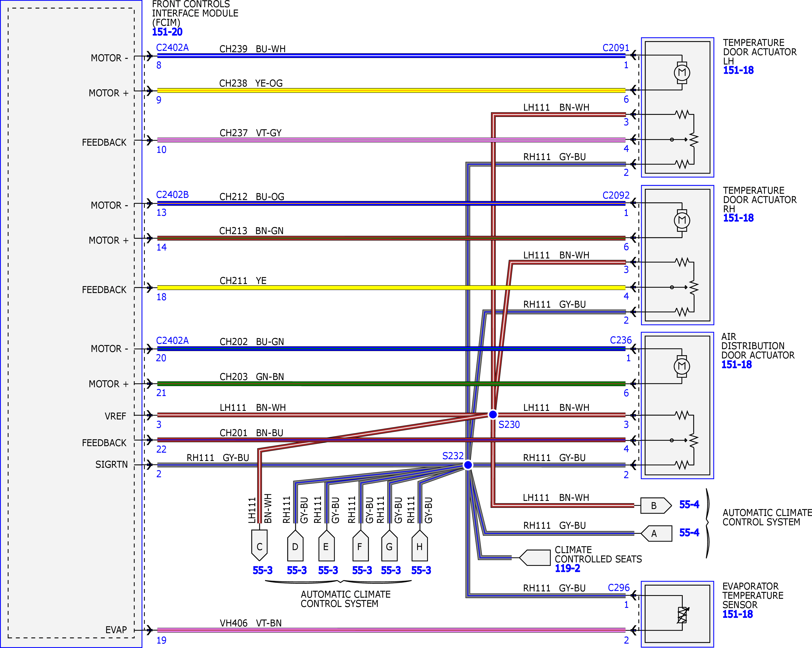
Task: Click wire label VH406 VT-BN
Action: pos(250,623)
